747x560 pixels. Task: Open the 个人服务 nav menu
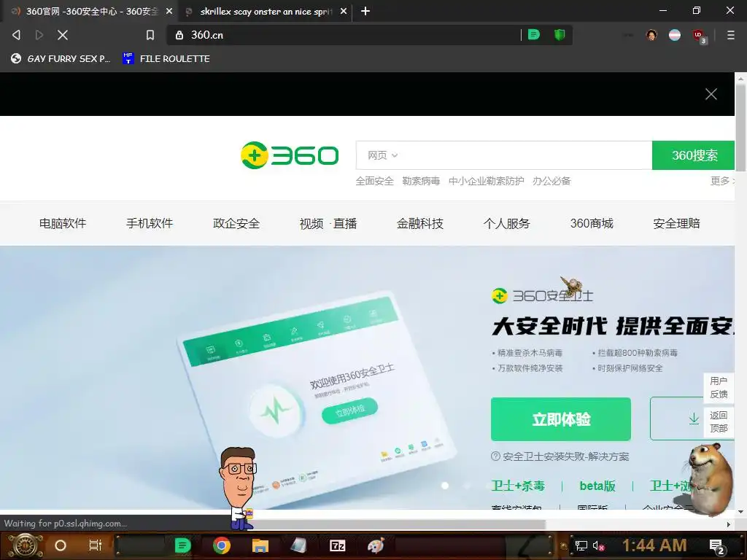tap(507, 223)
